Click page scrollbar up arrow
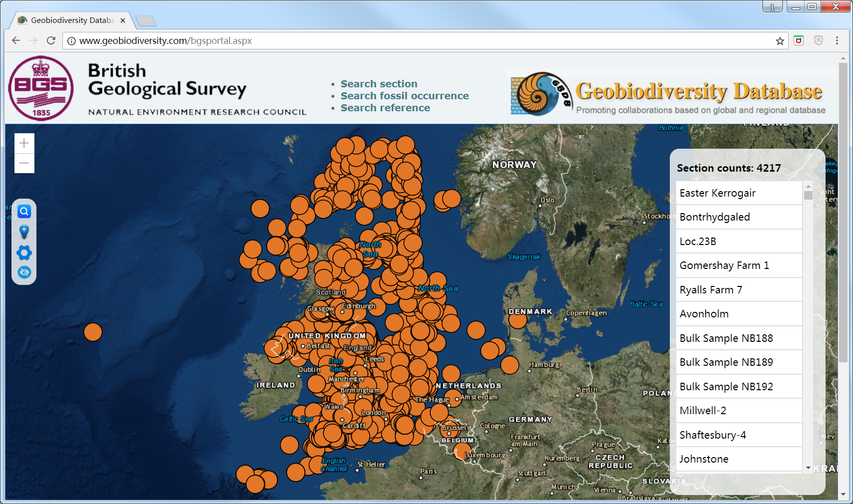This screenshot has height=504, width=853. point(843,58)
